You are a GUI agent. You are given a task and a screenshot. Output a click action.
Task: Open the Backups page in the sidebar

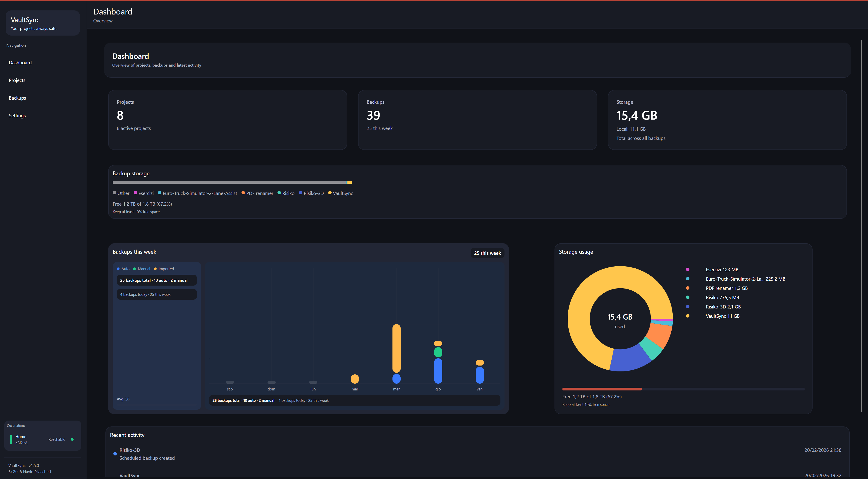pos(17,98)
